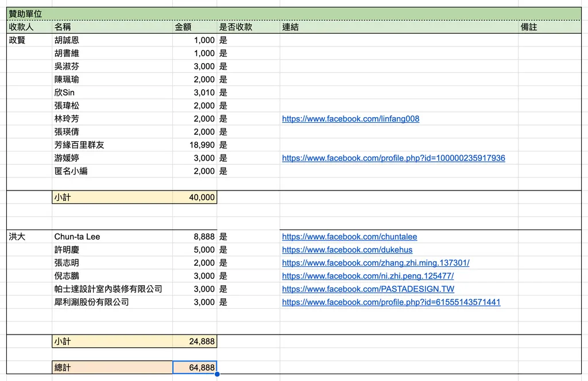Open the profile link for 犀利涮股份有限公司

pos(391,302)
